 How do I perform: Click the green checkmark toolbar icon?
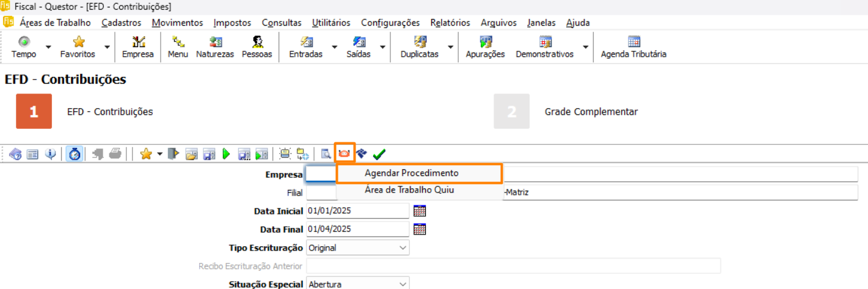379,154
